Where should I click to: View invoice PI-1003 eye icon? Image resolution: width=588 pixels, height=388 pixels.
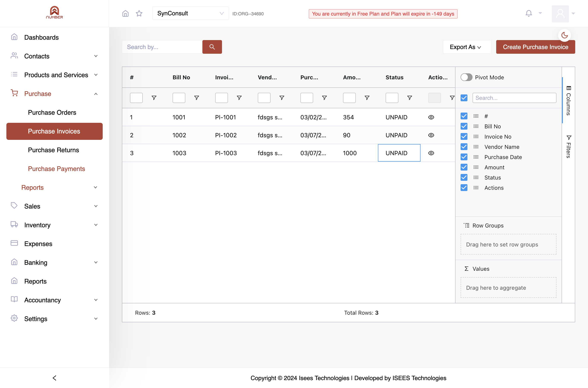tap(431, 153)
